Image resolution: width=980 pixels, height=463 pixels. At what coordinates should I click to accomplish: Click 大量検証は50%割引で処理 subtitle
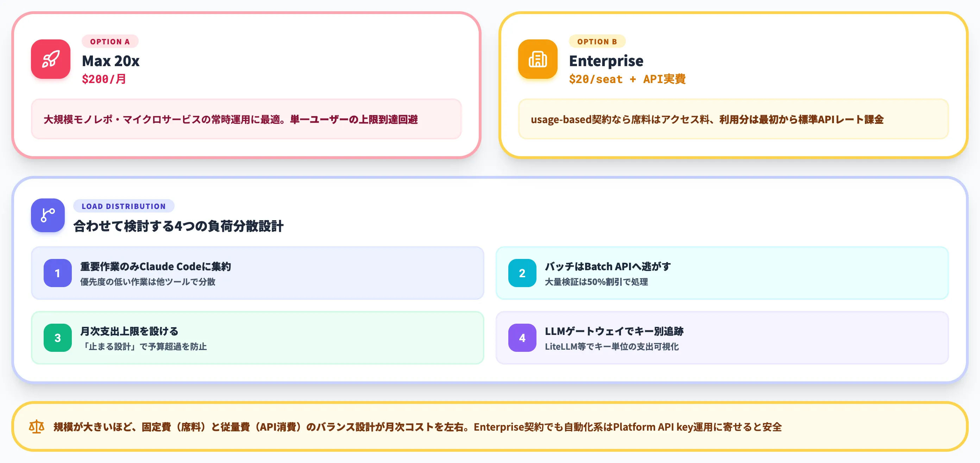coord(596,282)
